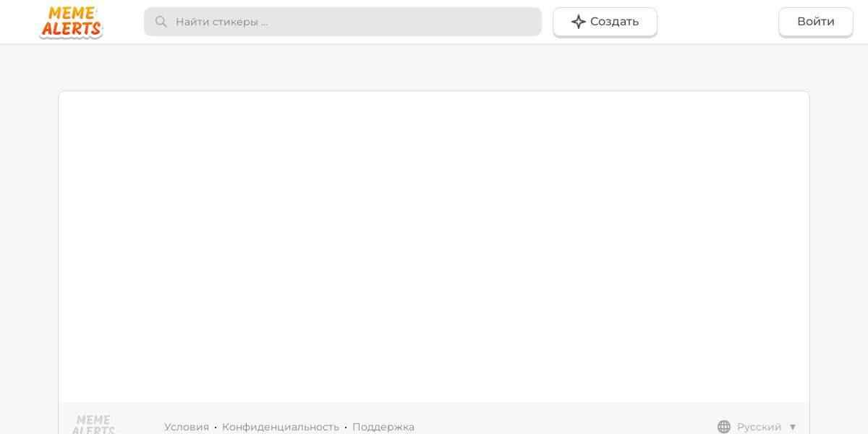Click the gray Meme Alerts footer logo
The image size is (868, 434).
click(93, 425)
